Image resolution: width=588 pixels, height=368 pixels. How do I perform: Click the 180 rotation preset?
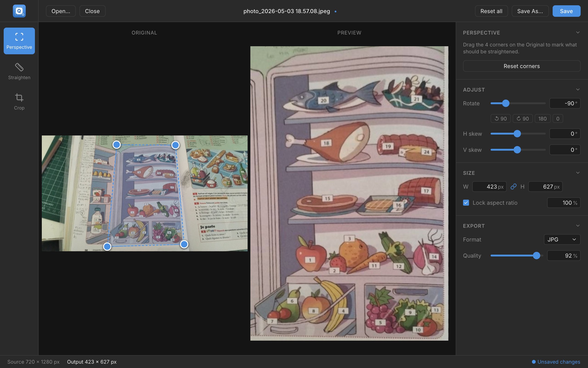543,118
